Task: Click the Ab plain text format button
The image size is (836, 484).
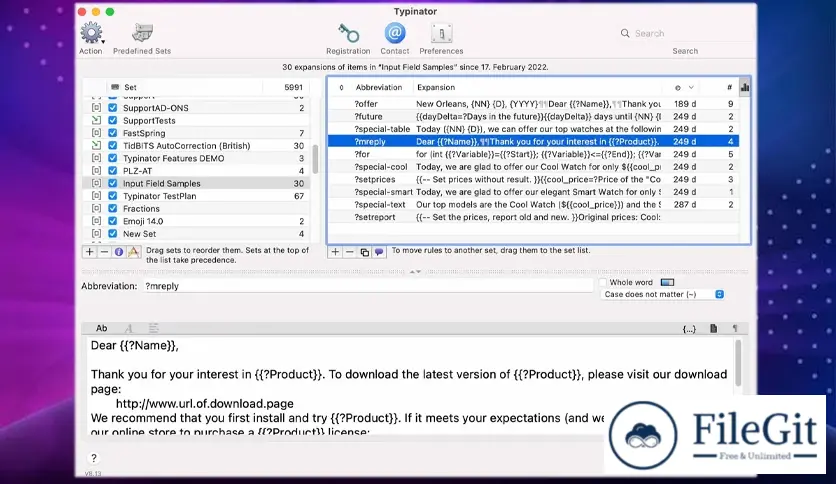Action: pos(101,328)
